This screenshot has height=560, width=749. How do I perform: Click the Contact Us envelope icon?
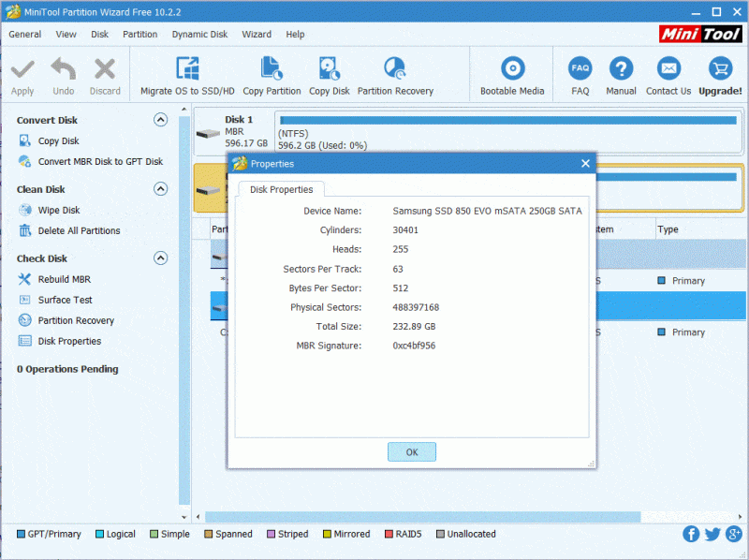pyautogui.click(x=668, y=68)
